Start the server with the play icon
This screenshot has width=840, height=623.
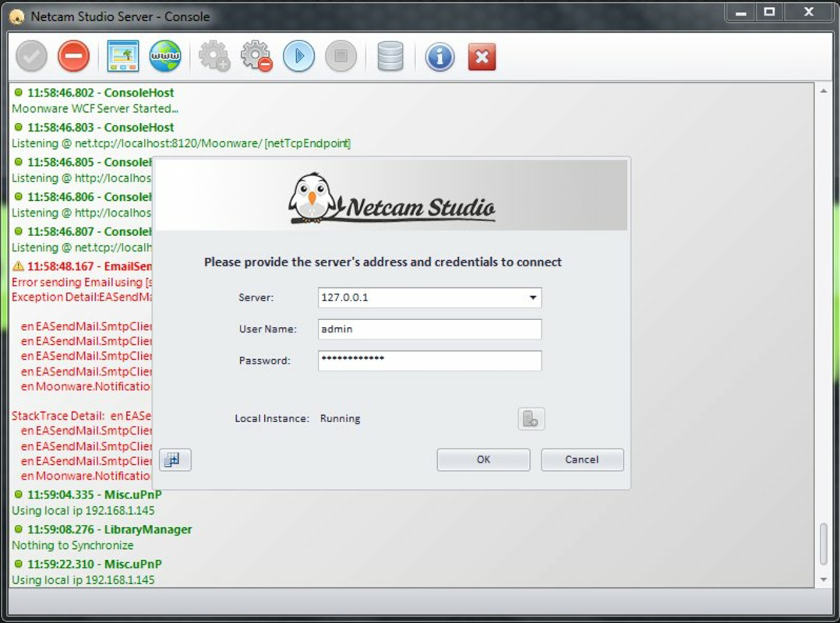(x=299, y=56)
